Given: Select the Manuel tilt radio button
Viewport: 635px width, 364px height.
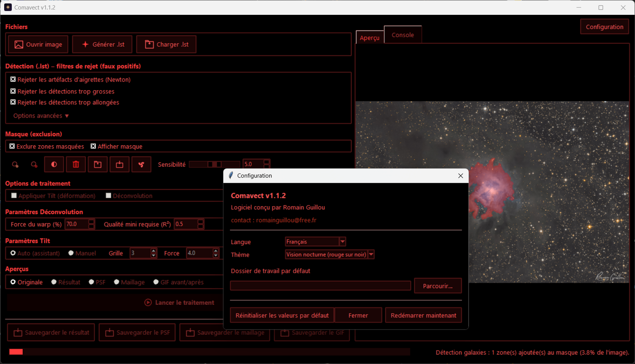Looking at the screenshot, I should (x=71, y=253).
